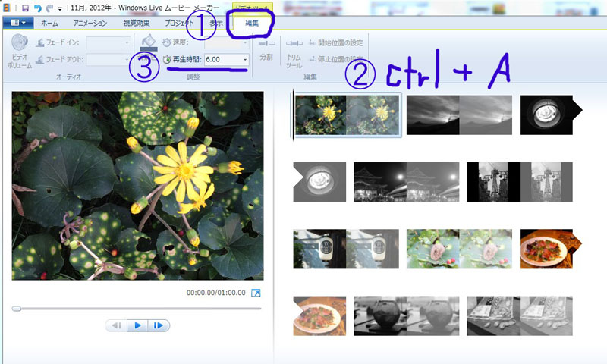
Task: Click the Undo arrow in quick access toolbar
Action: (37, 7)
